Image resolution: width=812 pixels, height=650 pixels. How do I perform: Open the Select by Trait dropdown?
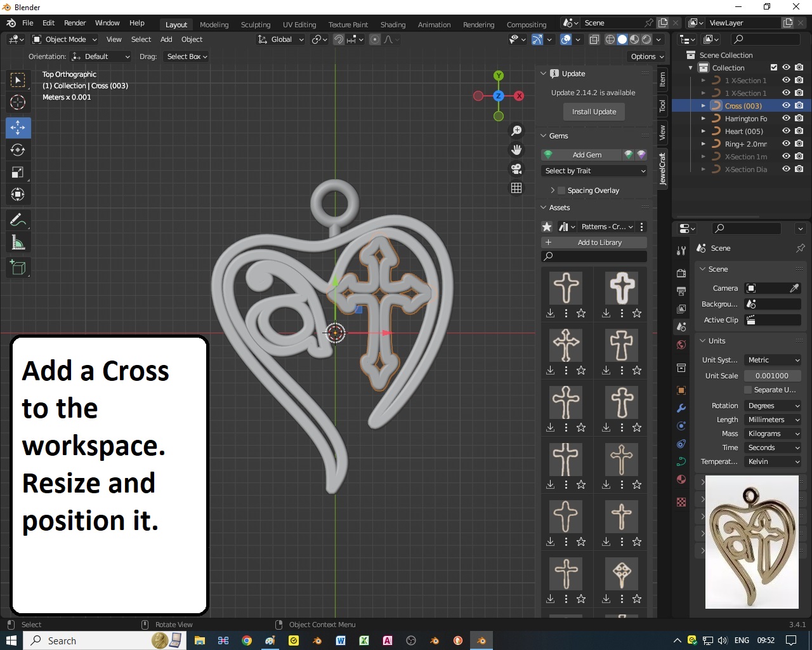[x=594, y=171]
